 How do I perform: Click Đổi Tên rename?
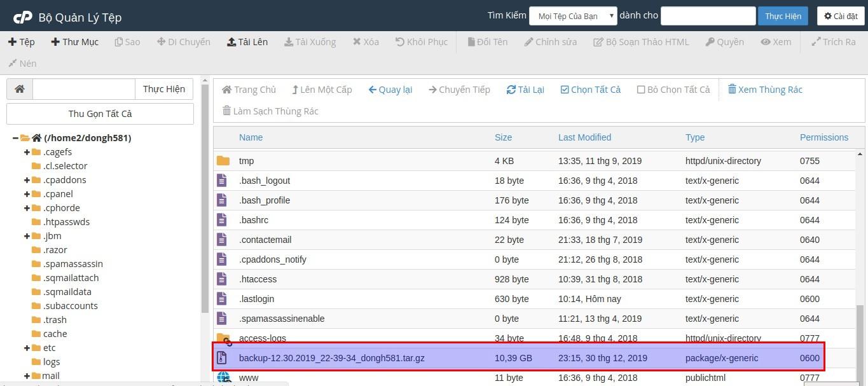[x=488, y=42]
